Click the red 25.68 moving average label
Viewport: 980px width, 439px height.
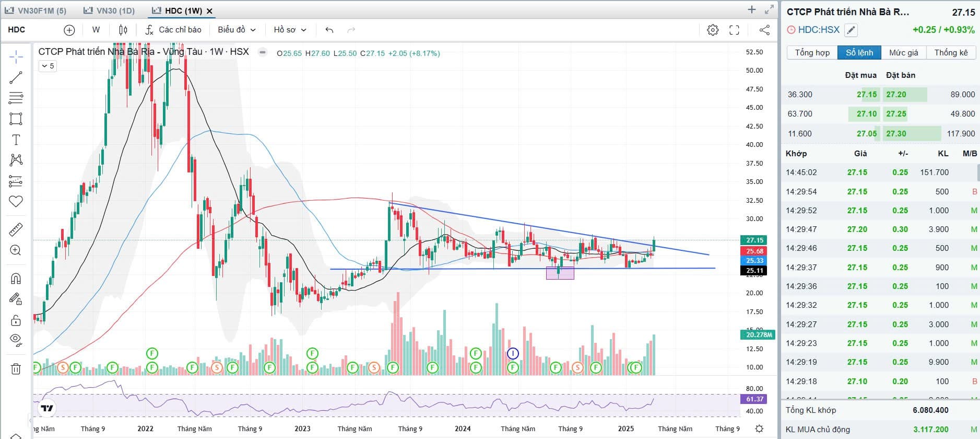click(x=755, y=251)
